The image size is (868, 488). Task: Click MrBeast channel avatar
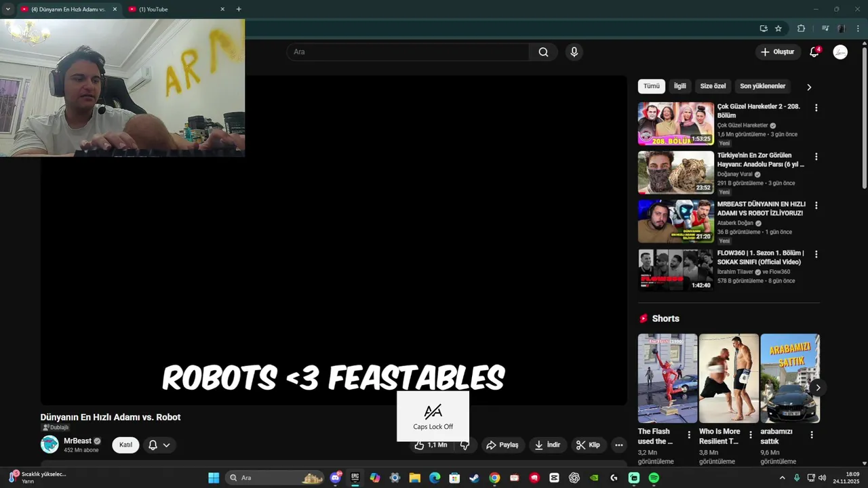[x=50, y=445]
